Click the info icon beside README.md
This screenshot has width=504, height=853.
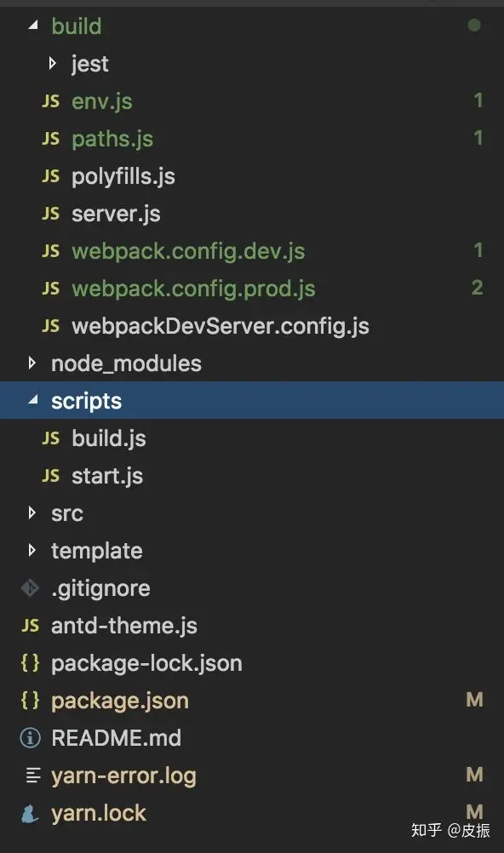click(x=30, y=738)
